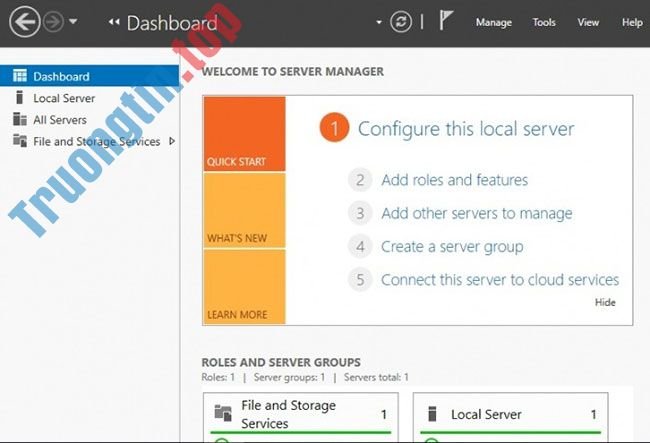
Task: Open the Notifications flag
Action: (x=446, y=20)
